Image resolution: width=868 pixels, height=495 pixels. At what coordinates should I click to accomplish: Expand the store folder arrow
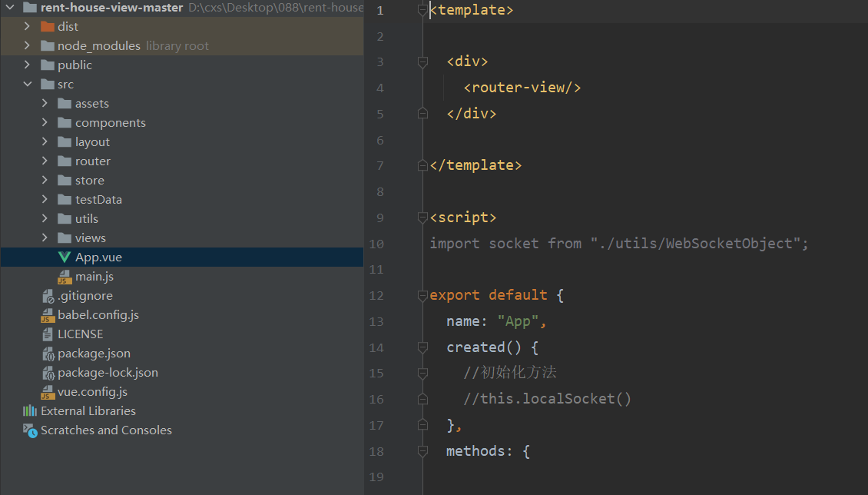(x=45, y=180)
